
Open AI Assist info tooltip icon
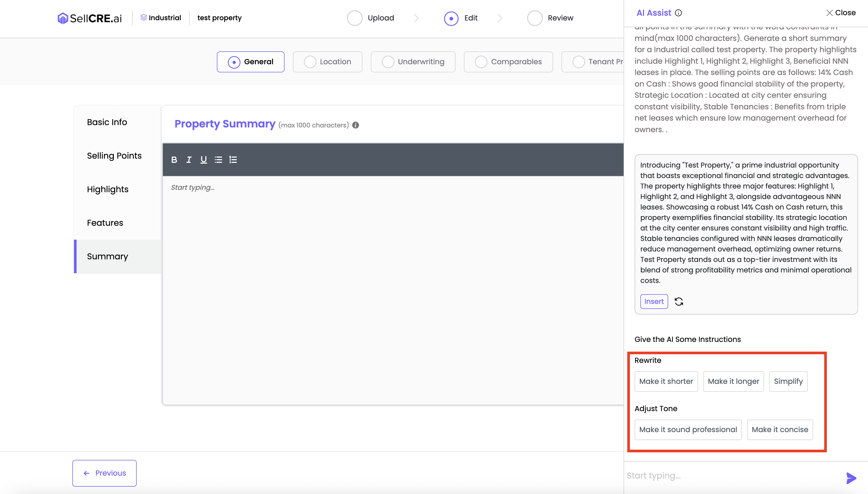point(678,13)
